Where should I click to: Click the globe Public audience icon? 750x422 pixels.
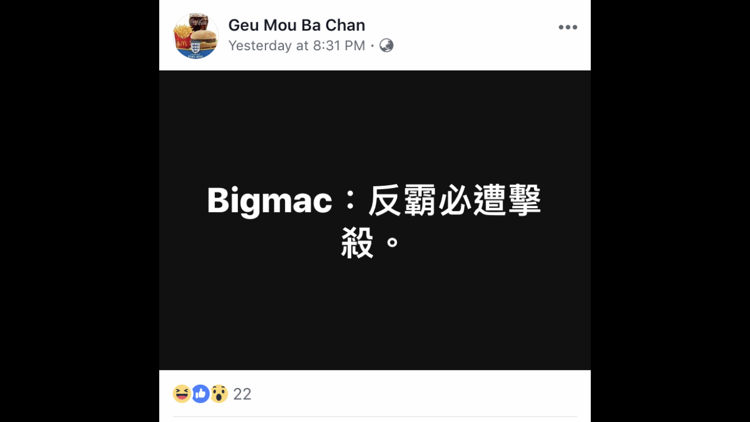386,45
